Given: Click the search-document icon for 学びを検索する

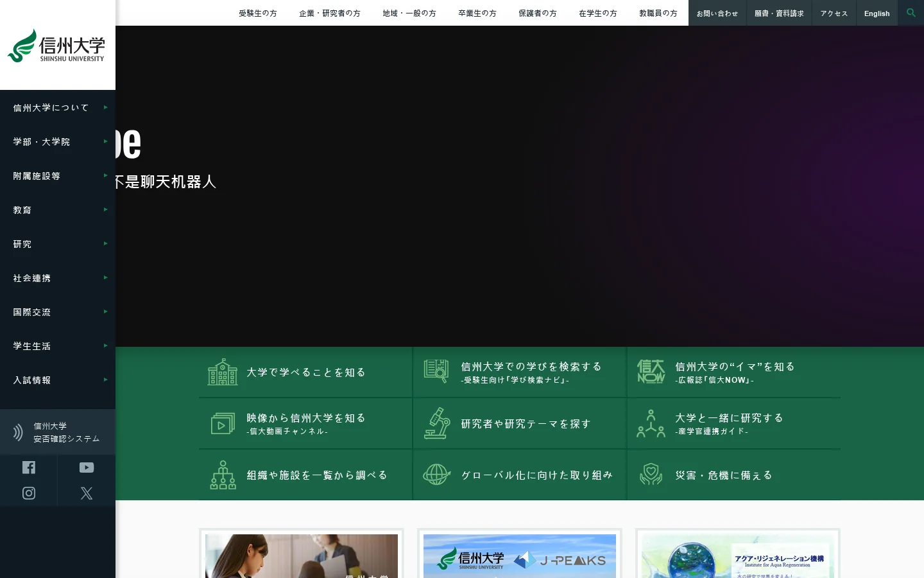Looking at the screenshot, I should [436, 371].
